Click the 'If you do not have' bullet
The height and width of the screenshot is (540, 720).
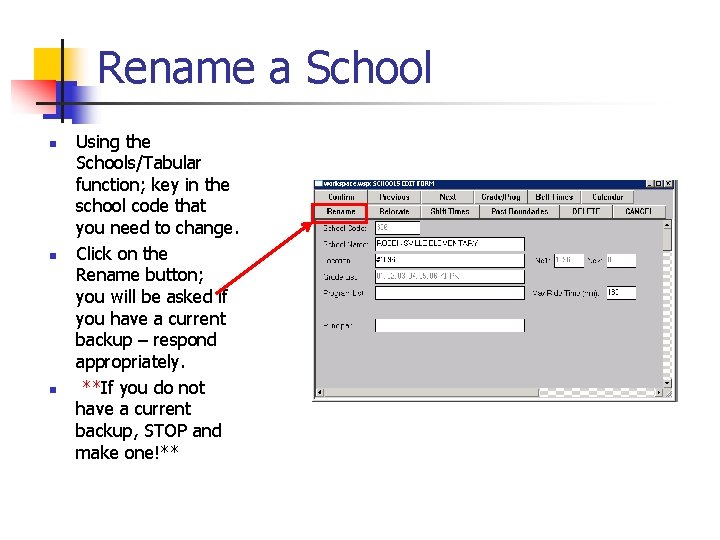point(148,420)
